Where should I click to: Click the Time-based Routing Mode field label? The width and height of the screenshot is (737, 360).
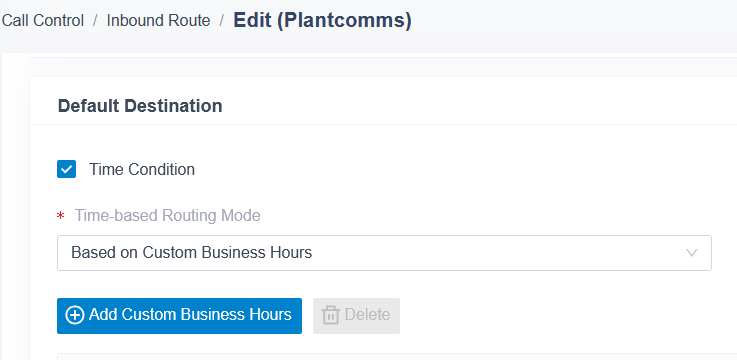167,216
